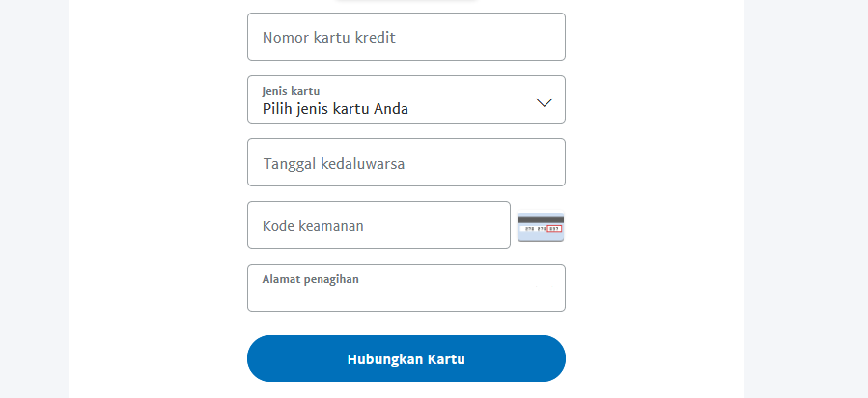Click the "Kode keamanan" placeholder text
868x398 pixels.
click(x=313, y=226)
